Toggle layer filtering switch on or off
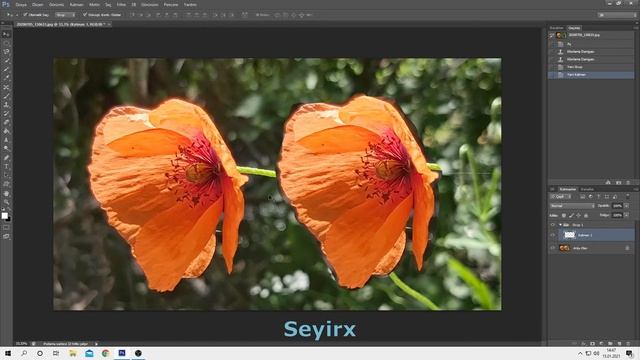 [628, 196]
